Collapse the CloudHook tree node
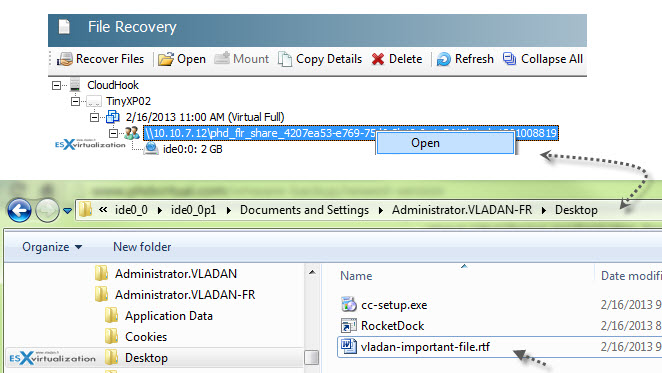This screenshot has height=373, width=662. [x=56, y=85]
